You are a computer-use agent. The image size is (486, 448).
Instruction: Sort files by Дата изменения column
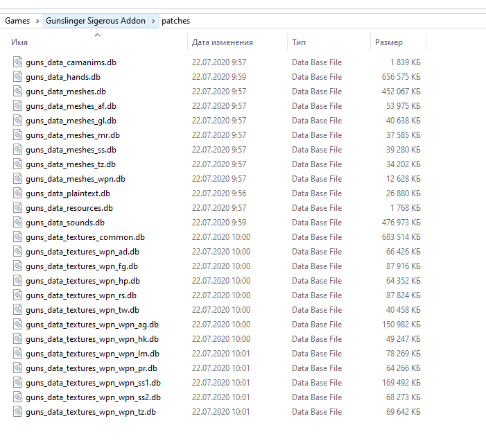coord(222,42)
